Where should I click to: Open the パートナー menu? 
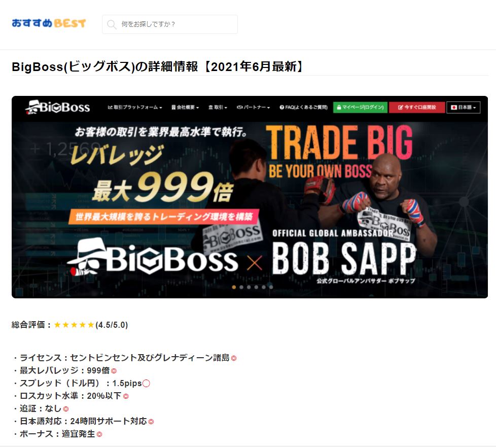pyautogui.click(x=254, y=107)
